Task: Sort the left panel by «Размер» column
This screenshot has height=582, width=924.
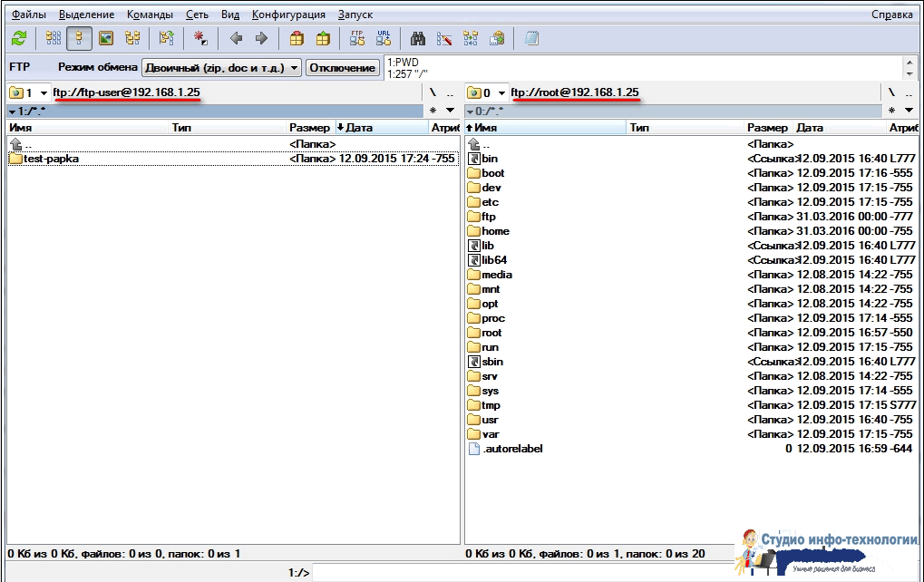Action: [309, 128]
